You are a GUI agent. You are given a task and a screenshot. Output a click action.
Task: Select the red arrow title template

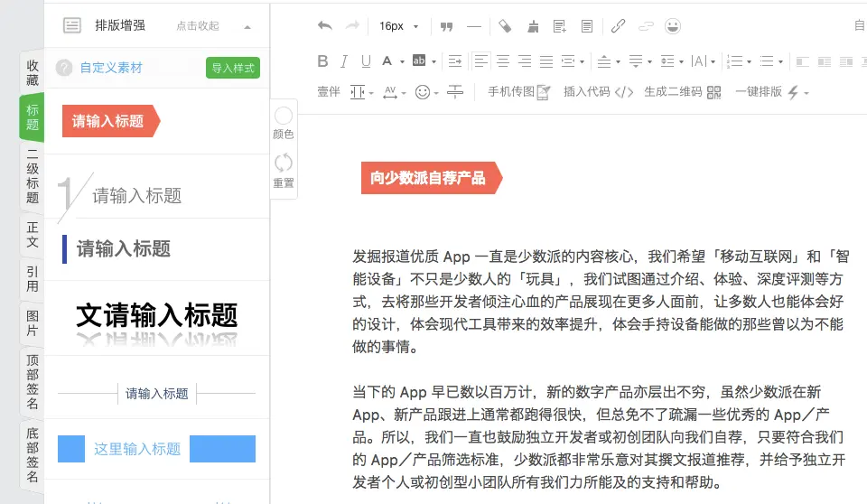pyautogui.click(x=111, y=121)
